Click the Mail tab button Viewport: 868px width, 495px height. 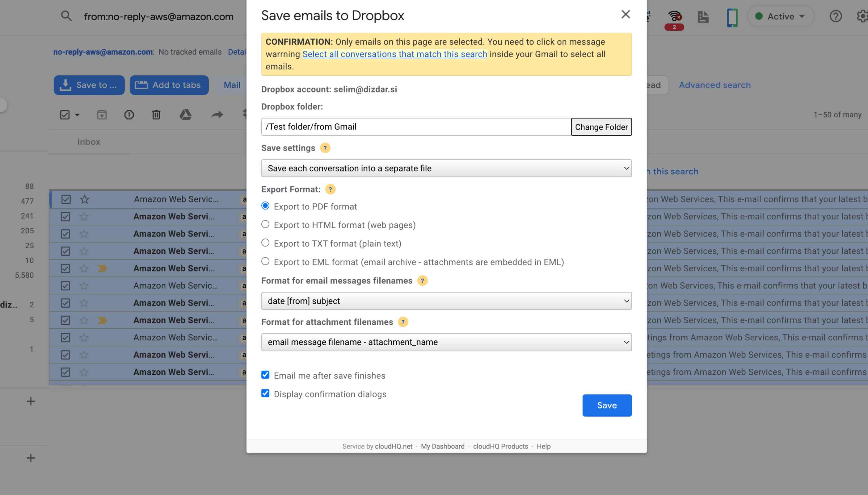click(232, 85)
